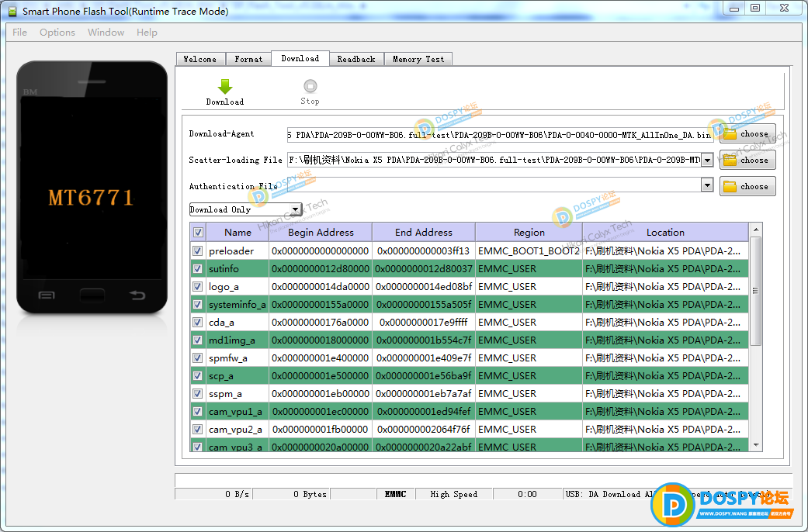Switch to the Memory Test tab

(x=418, y=59)
